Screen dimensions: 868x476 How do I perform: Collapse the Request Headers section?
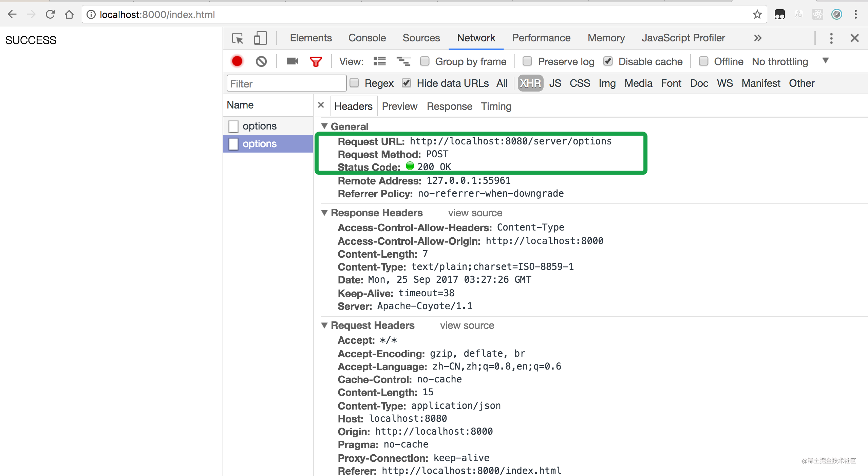click(324, 325)
